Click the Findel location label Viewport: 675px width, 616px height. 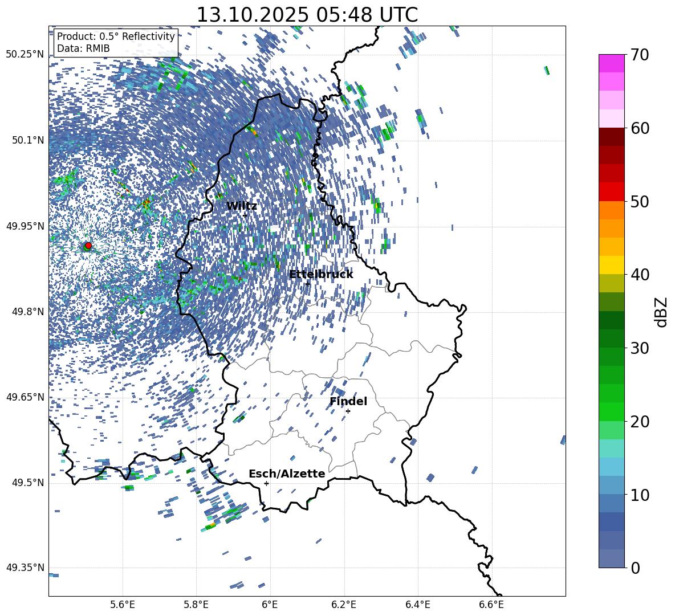(x=348, y=401)
